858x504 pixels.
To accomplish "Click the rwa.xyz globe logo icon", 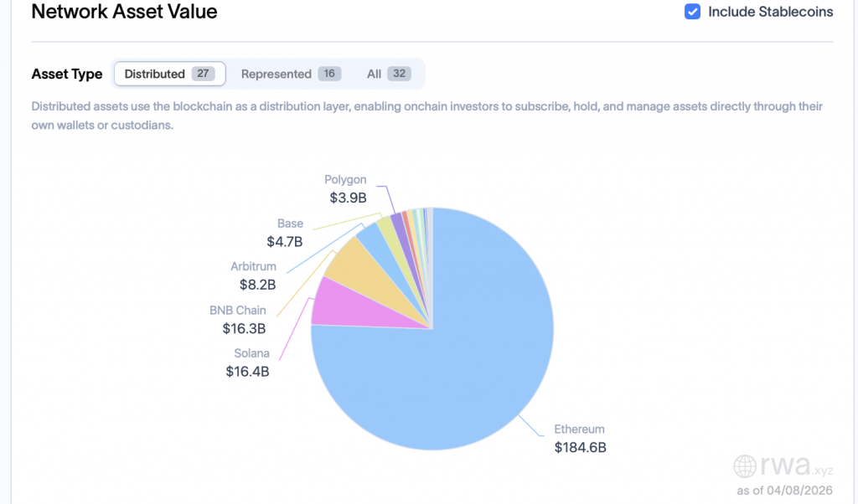I will [x=744, y=465].
